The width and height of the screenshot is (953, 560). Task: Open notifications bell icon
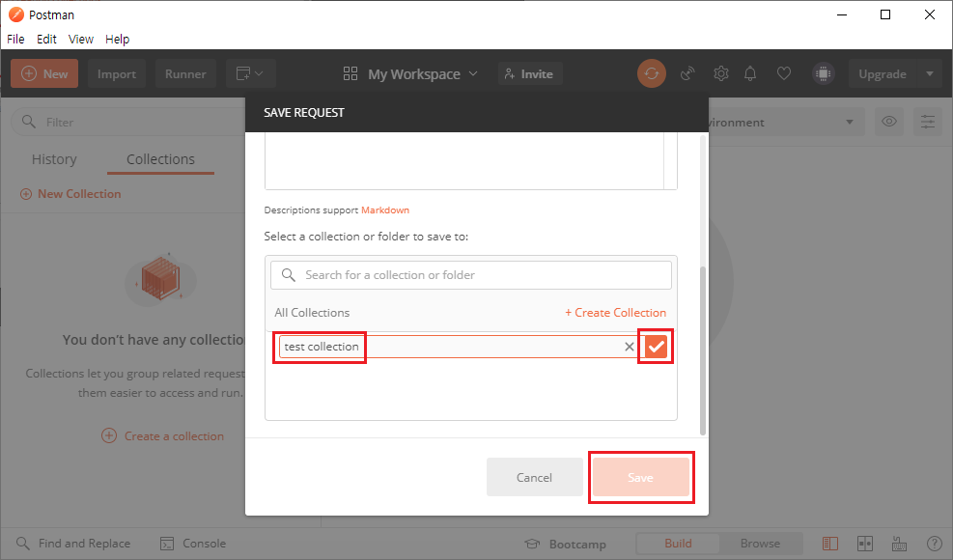[750, 73]
